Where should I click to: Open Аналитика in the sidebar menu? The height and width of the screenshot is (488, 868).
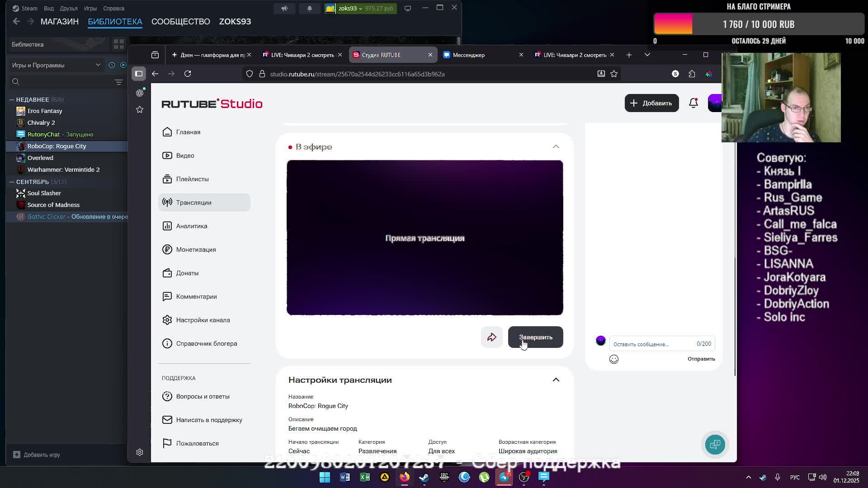pyautogui.click(x=192, y=226)
